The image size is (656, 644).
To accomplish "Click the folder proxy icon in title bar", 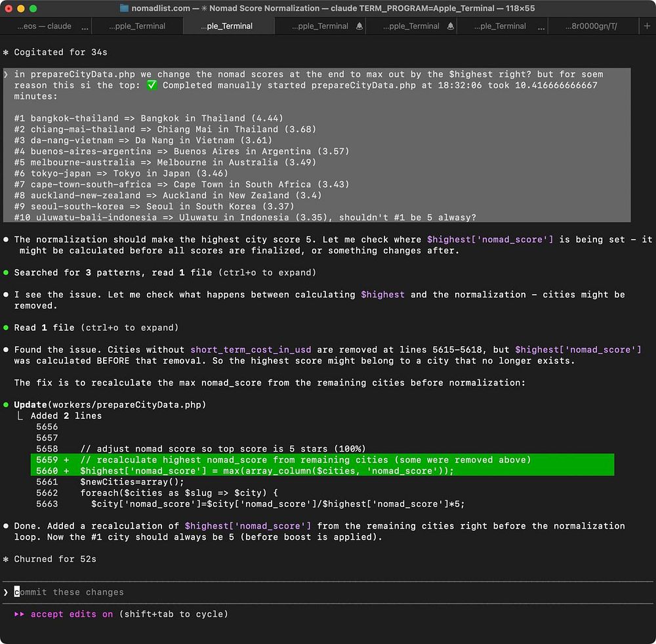I will click(124, 8).
